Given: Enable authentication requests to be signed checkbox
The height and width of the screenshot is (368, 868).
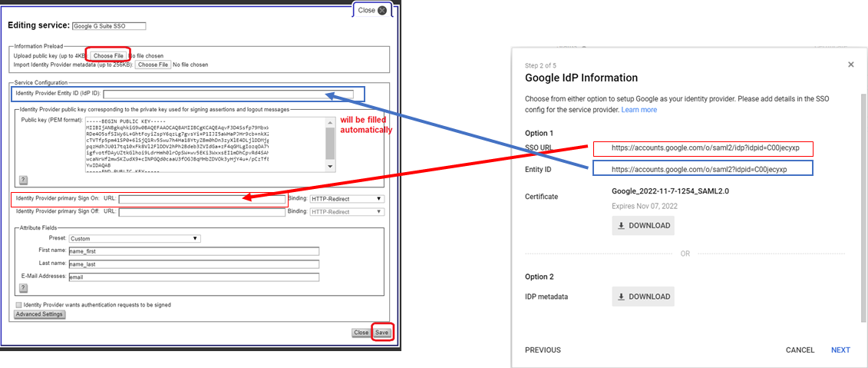Looking at the screenshot, I should coord(19,305).
